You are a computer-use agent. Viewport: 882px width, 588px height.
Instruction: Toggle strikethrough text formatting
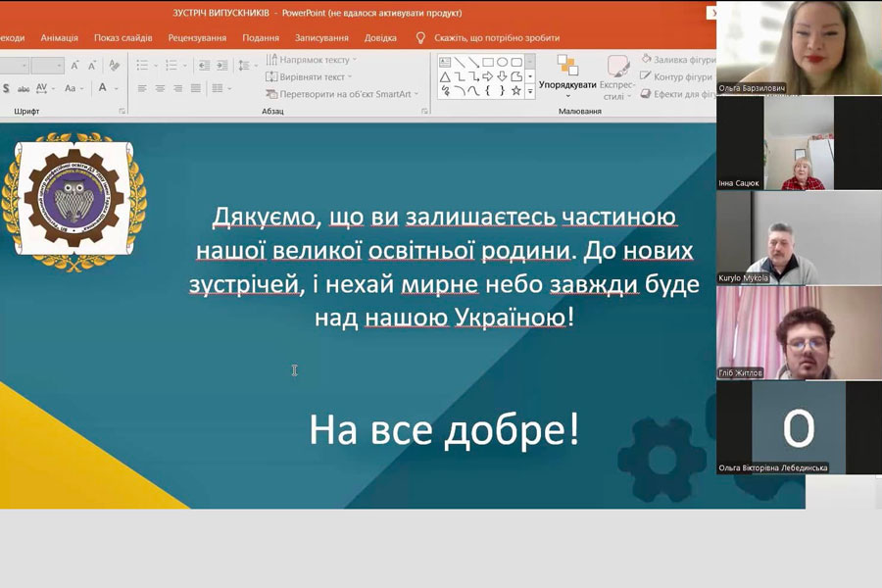pos(24,88)
